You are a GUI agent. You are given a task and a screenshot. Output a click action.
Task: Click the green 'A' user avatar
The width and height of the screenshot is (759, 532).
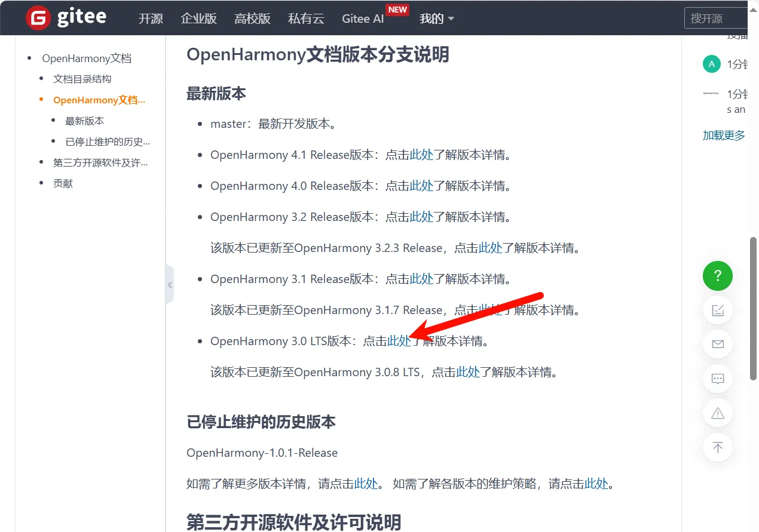pos(711,64)
